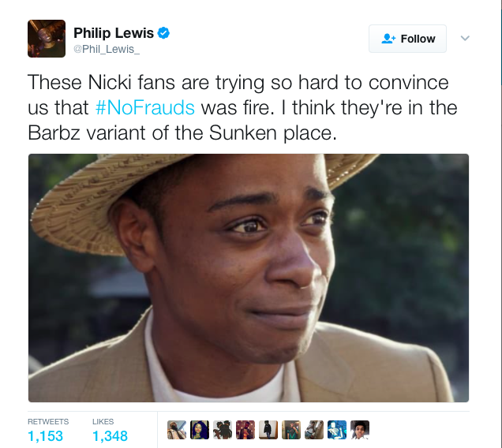This screenshot has width=502, height=448.
Task: View the 1,153 retweets list
Action: click(x=48, y=431)
